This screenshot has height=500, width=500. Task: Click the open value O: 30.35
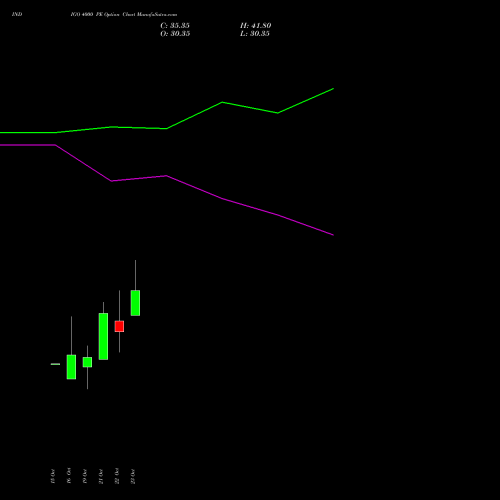tap(175, 34)
